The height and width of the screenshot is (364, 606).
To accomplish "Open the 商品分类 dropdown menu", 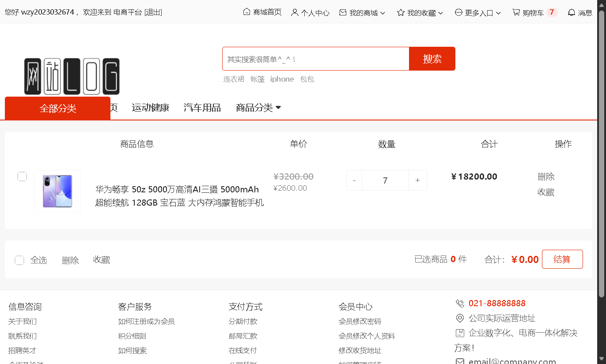I will click(x=258, y=108).
